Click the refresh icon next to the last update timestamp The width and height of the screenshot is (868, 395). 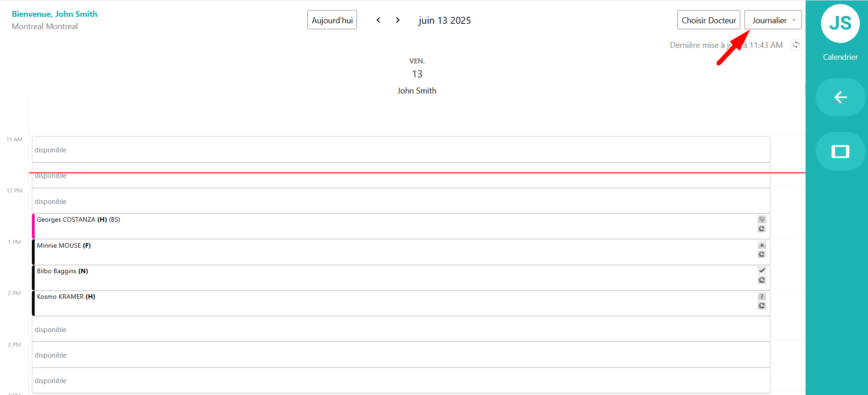[796, 44]
